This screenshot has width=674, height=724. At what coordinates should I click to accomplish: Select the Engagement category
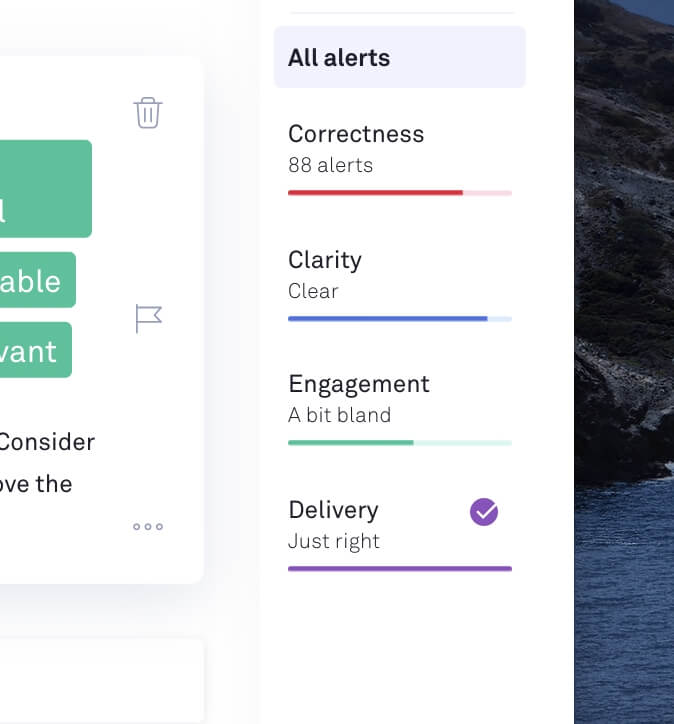(359, 384)
